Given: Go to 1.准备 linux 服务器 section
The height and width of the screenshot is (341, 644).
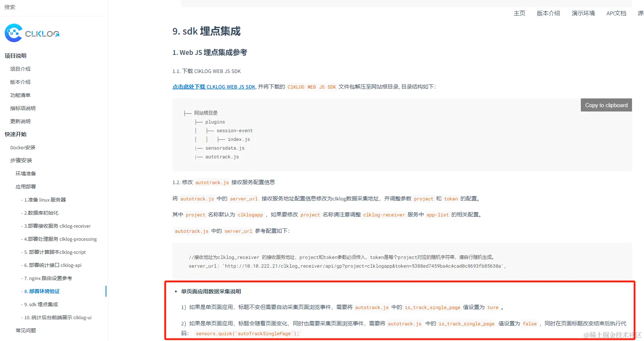Looking at the screenshot, I should (44, 200).
